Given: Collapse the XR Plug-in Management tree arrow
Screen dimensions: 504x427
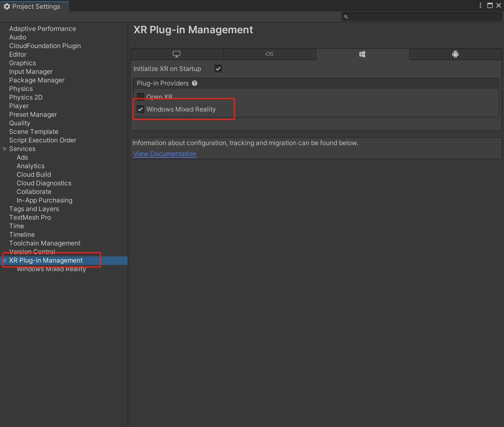Looking at the screenshot, I should click(5, 261).
